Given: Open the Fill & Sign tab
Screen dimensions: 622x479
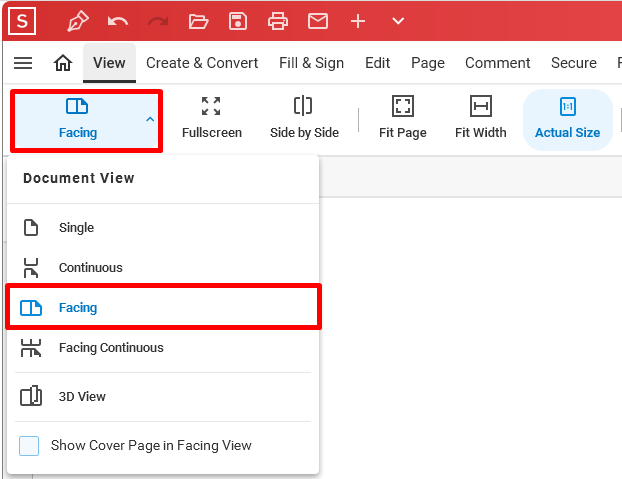Looking at the screenshot, I should pos(311,63).
